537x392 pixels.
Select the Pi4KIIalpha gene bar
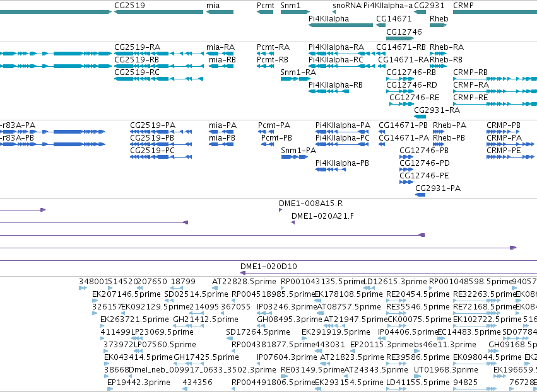[x=341, y=25]
